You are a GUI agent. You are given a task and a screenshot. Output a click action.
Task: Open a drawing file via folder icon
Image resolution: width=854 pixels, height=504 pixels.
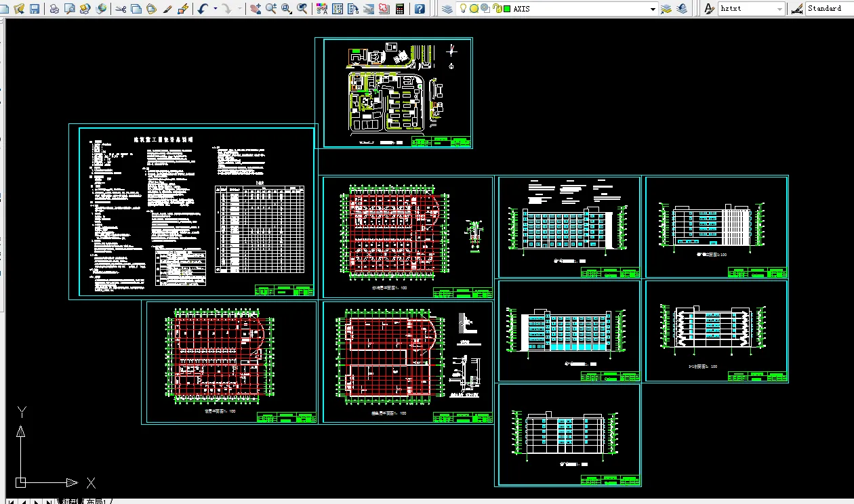[20, 9]
